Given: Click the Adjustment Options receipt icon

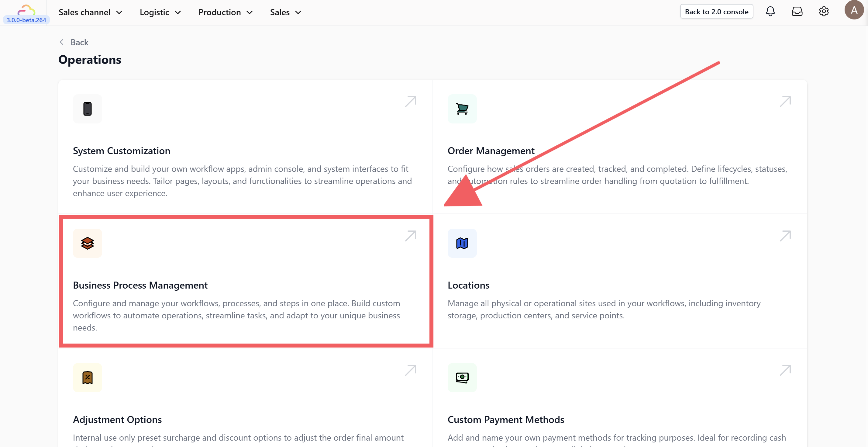Looking at the screenshot, I should pos(87,378).
